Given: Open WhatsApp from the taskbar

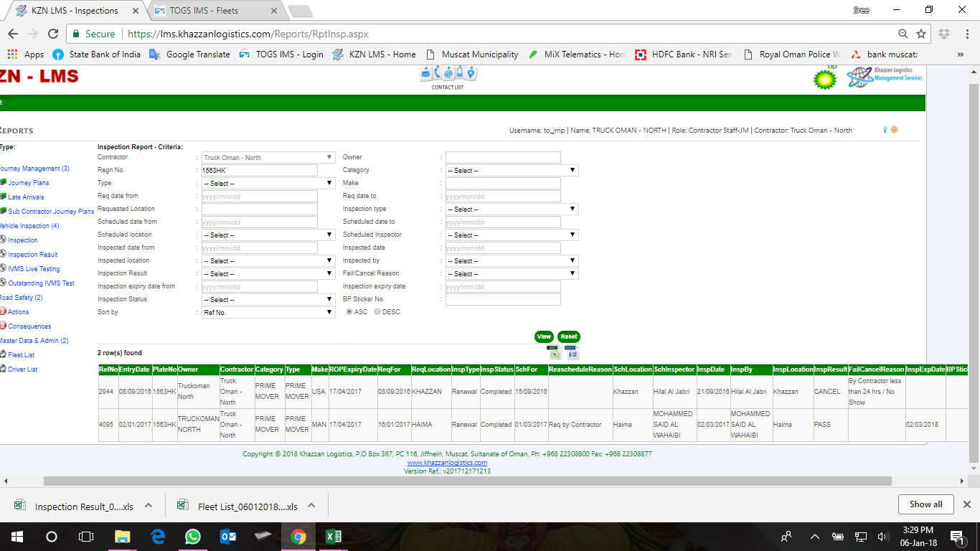Looking at the screenshot, I should pos(193,537).
